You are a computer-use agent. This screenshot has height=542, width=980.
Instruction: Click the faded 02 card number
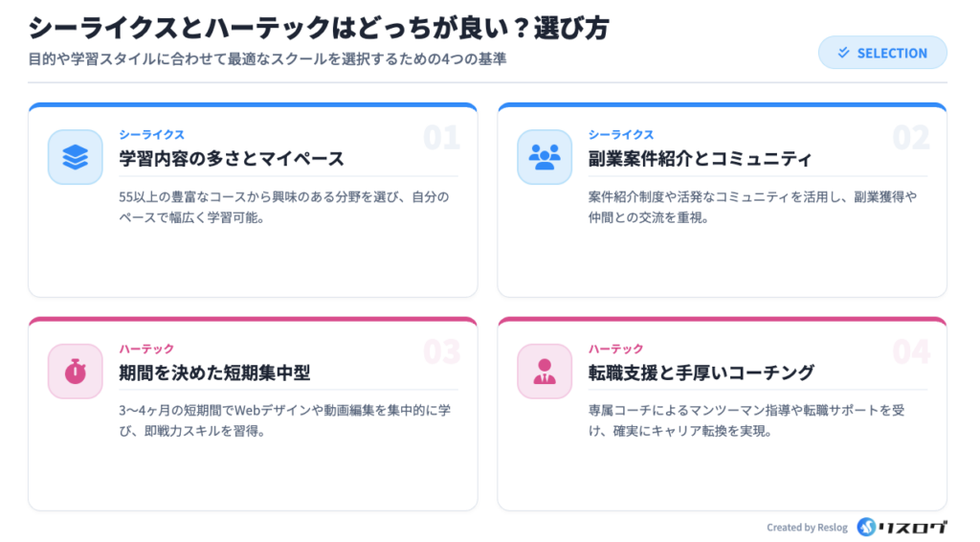click(910, 139)
